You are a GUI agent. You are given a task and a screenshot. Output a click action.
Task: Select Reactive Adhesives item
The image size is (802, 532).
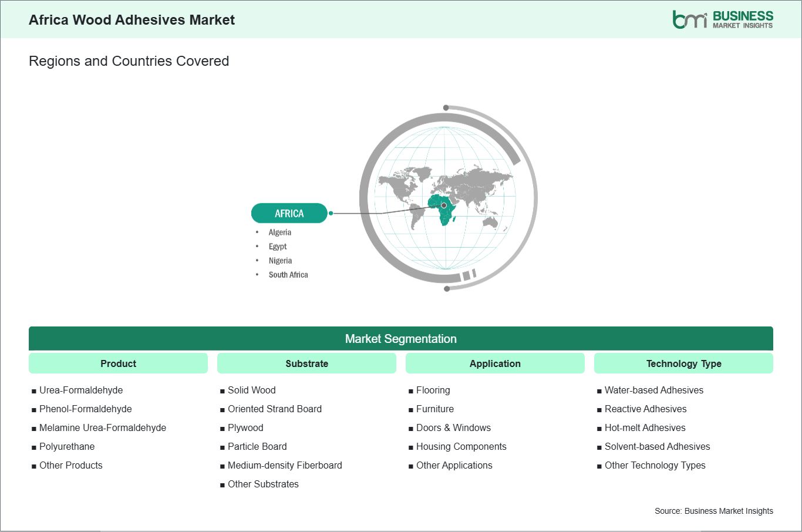[x=645, y=409]
